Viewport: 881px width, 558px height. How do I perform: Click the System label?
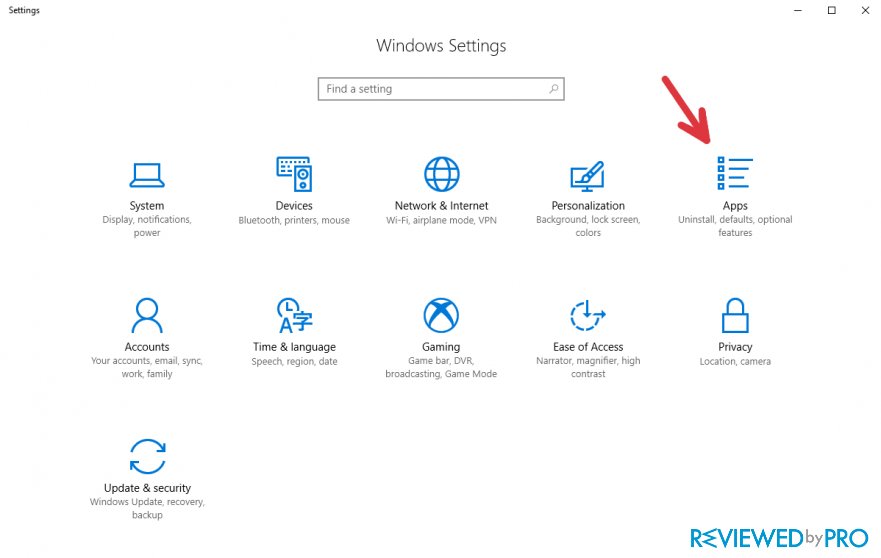coord(147,206)
